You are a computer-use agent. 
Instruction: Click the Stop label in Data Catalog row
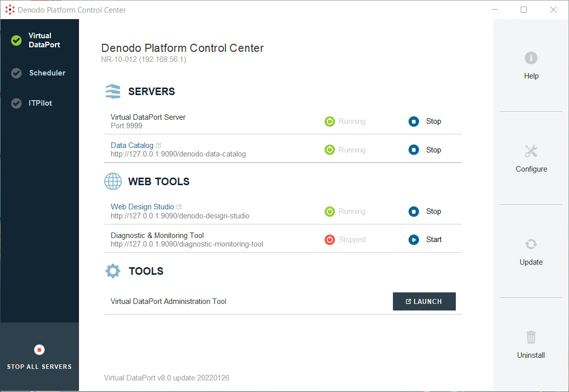point(433,150)
